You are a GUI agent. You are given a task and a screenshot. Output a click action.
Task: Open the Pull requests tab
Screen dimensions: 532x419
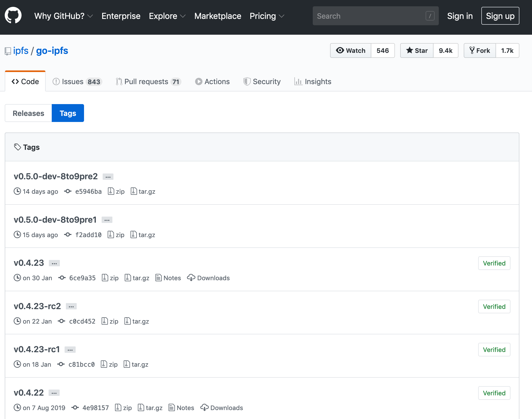tap(148, 81)
